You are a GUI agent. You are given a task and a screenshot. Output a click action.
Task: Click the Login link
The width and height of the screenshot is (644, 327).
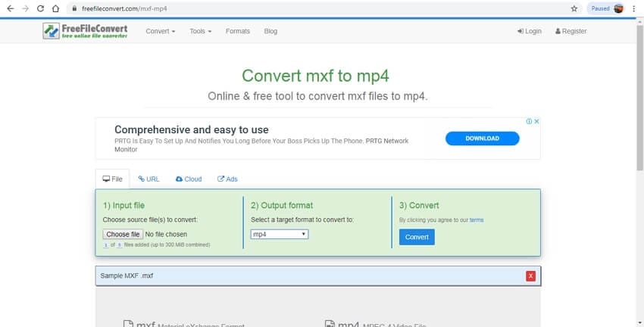tap(530, 31)
